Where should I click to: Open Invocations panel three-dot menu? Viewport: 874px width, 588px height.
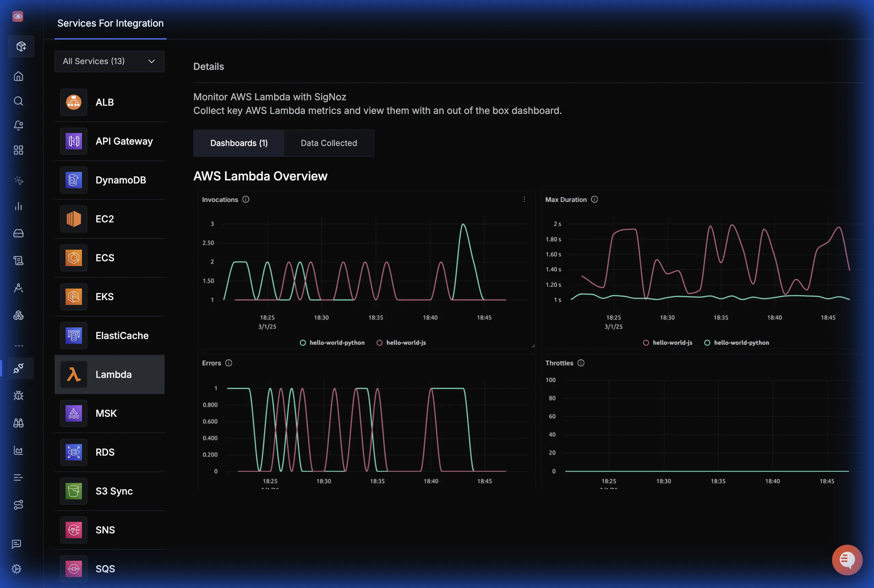[x=524, y=200]
